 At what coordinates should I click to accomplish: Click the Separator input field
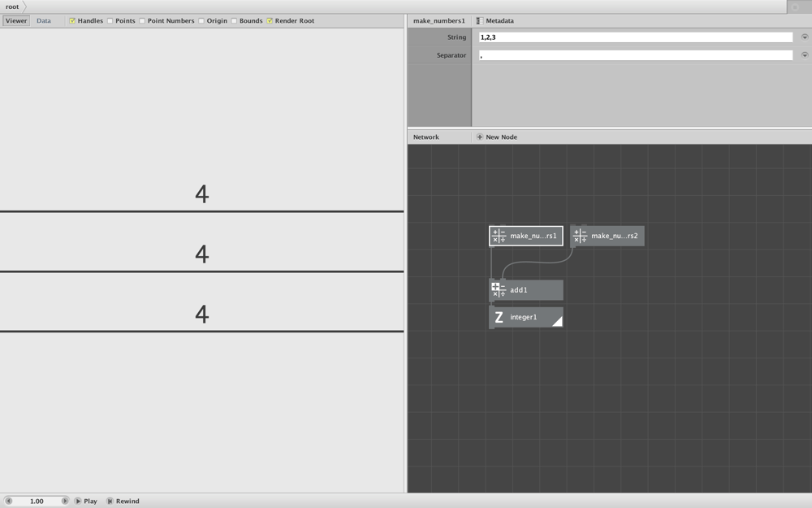point(636,55)
